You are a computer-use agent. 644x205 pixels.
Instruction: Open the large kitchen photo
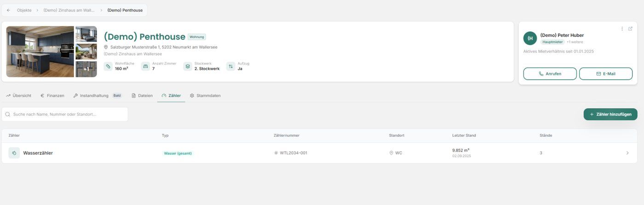(40, 52)
